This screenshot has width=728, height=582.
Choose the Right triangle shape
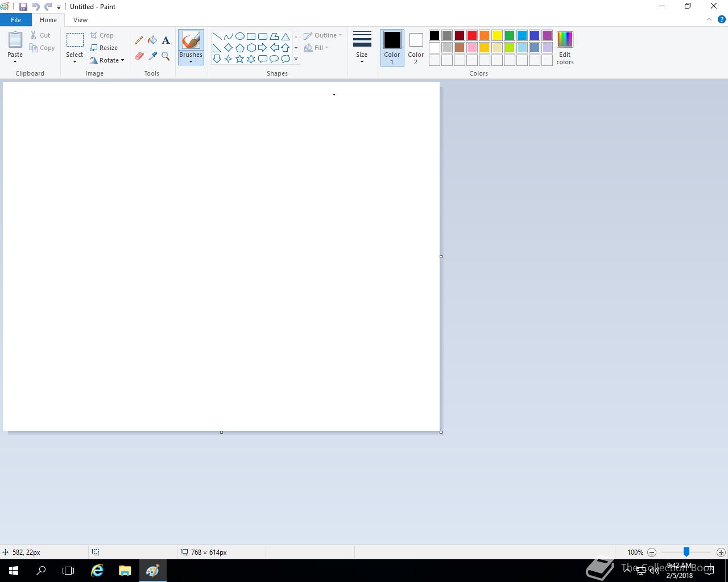tap(217, 48)
